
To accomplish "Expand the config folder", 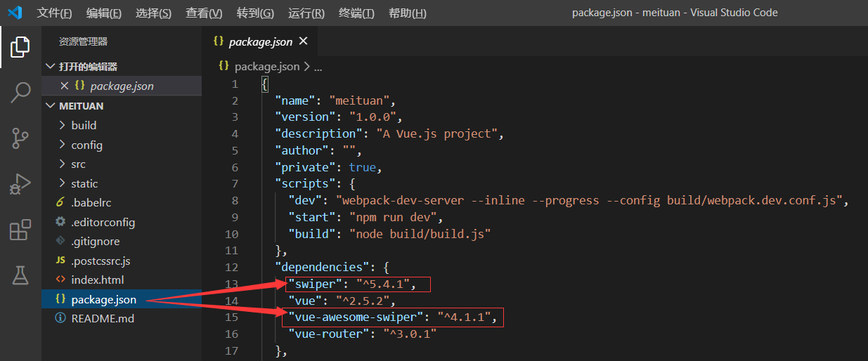I will [x=122, y=145].
